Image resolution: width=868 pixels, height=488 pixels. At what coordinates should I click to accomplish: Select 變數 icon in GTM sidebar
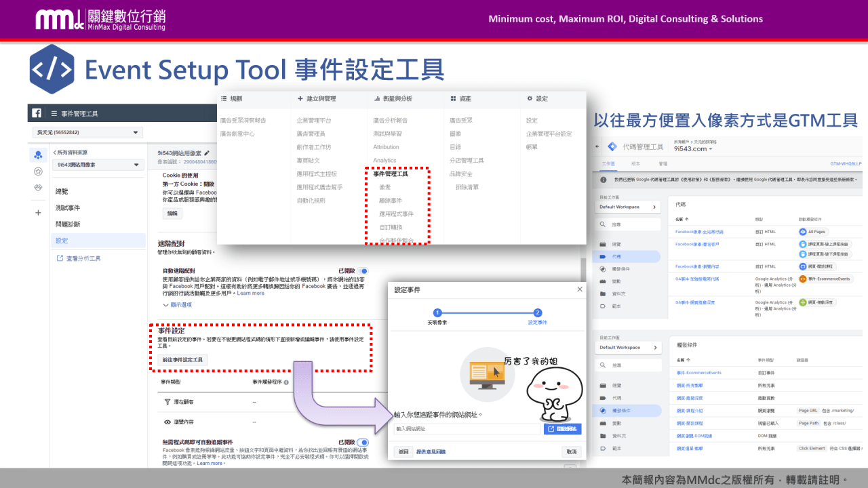(602, 282)
